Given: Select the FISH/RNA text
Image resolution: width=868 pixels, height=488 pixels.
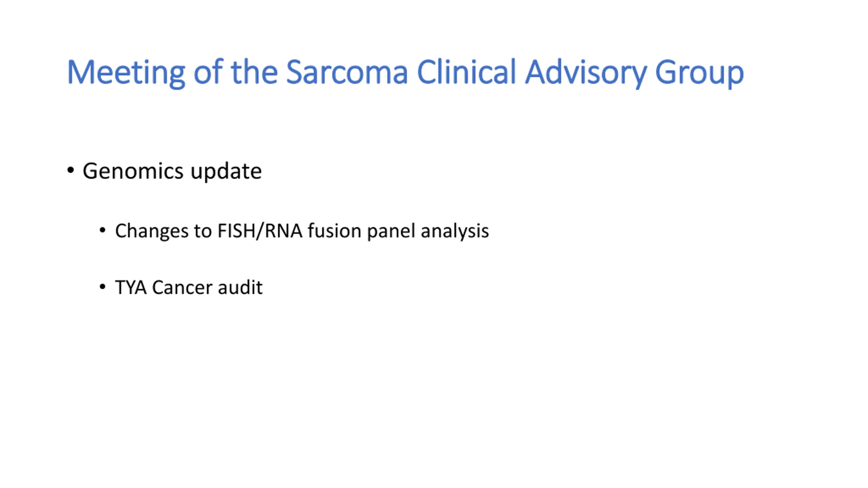Looking at the screenshot, I should click(260, 231).
